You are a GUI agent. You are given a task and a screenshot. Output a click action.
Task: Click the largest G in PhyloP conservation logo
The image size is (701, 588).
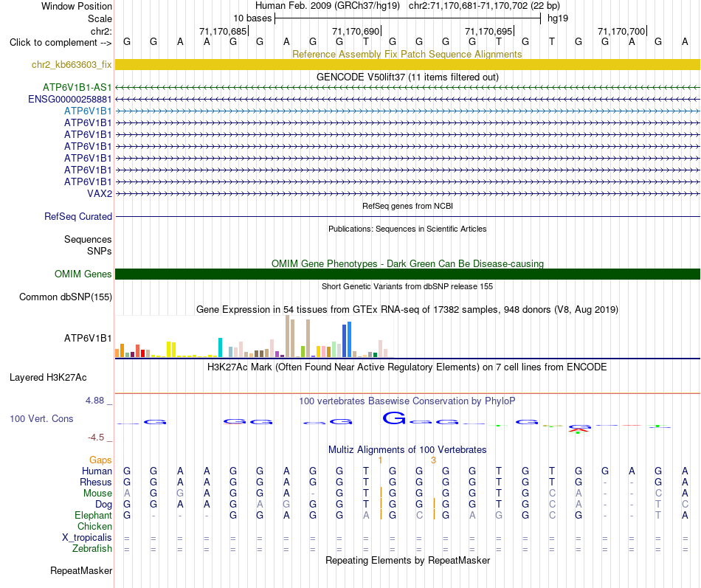pos(394,418)
